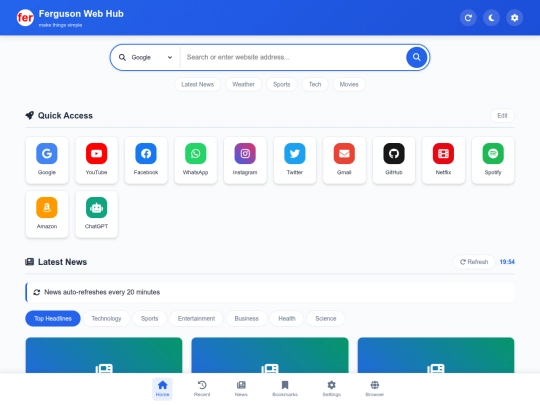Image resolution: width=540 pixels, height=405 pixels.
Task: Refresh the Latest News section
Action: (x=474, y=262)
